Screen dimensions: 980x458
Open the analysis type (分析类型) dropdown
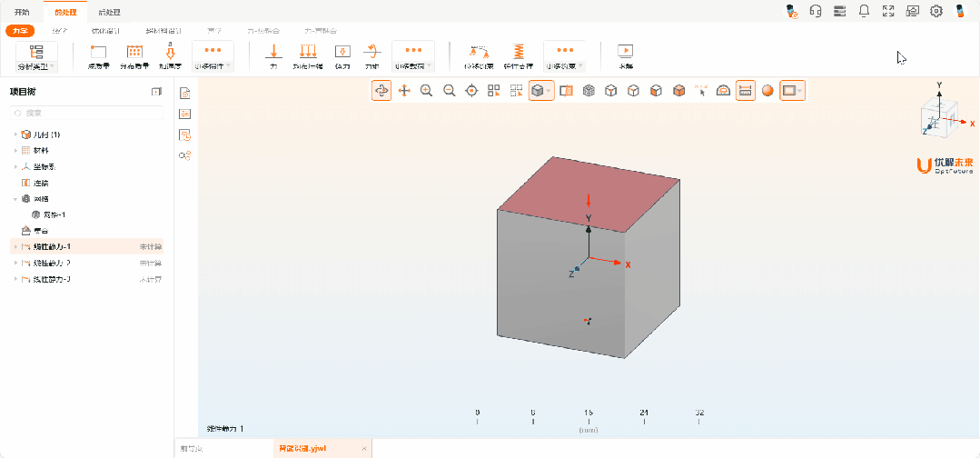click(x=36, y=56)
